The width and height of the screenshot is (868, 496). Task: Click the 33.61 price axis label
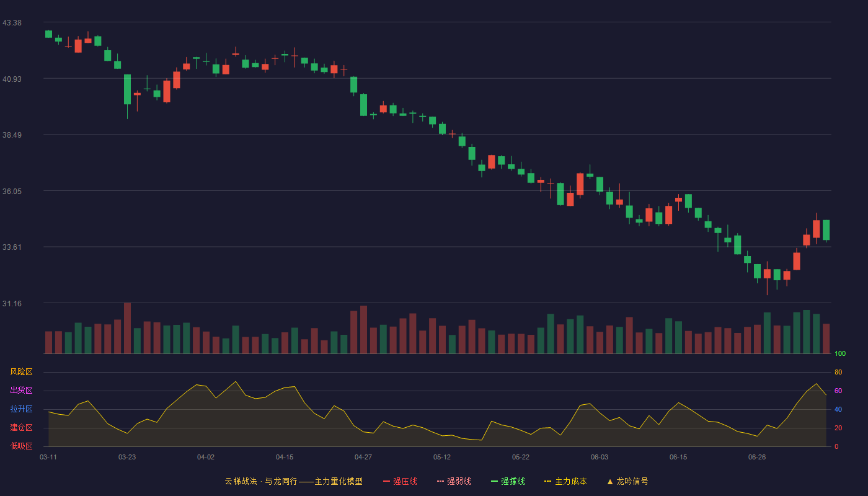[x=12, y=247]
